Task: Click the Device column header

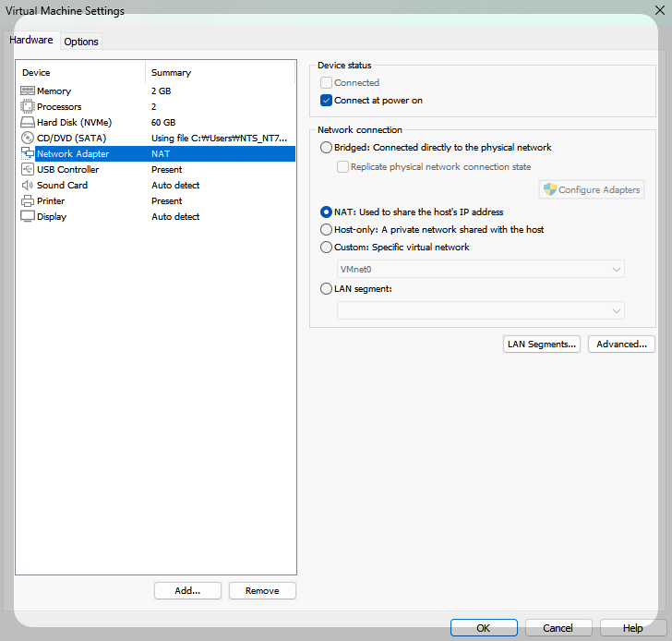Action: click(x=80, y=72)
